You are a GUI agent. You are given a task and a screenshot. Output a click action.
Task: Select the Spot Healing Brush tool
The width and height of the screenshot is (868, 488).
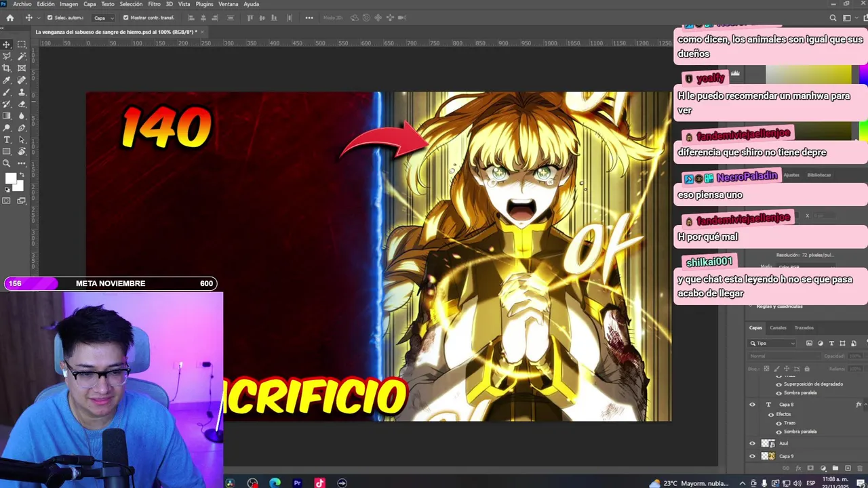[x=22, y=80]
